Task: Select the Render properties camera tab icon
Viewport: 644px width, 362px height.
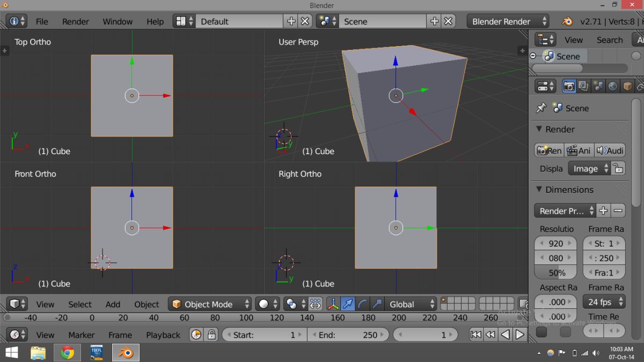Action: tap(569, 86)
